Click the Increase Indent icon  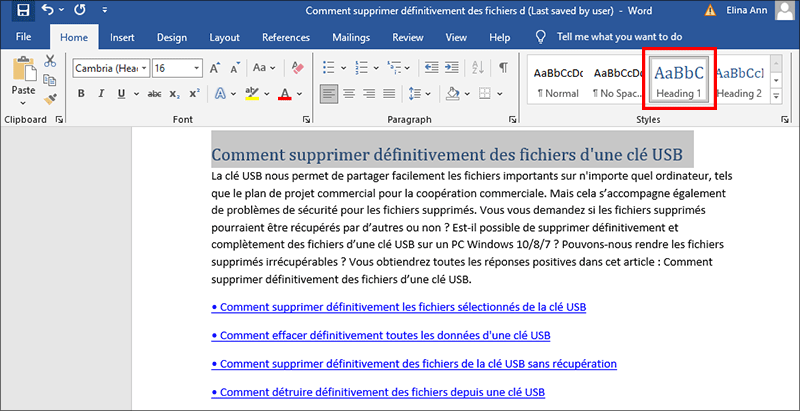(452, 67)
